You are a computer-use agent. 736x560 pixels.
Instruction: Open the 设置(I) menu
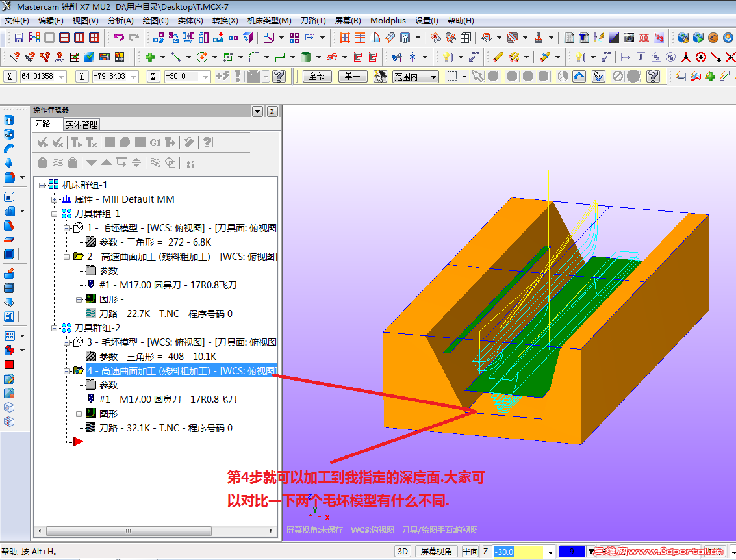(x=426, y=21)
